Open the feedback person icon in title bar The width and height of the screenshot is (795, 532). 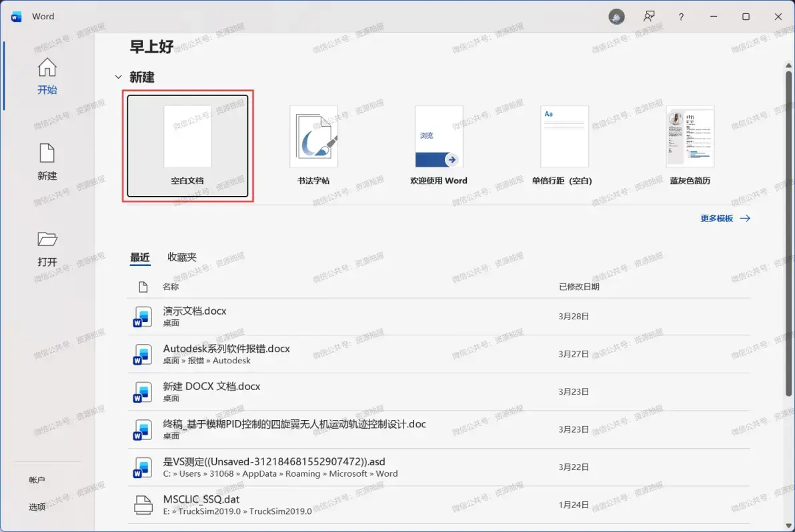(649, 17)
